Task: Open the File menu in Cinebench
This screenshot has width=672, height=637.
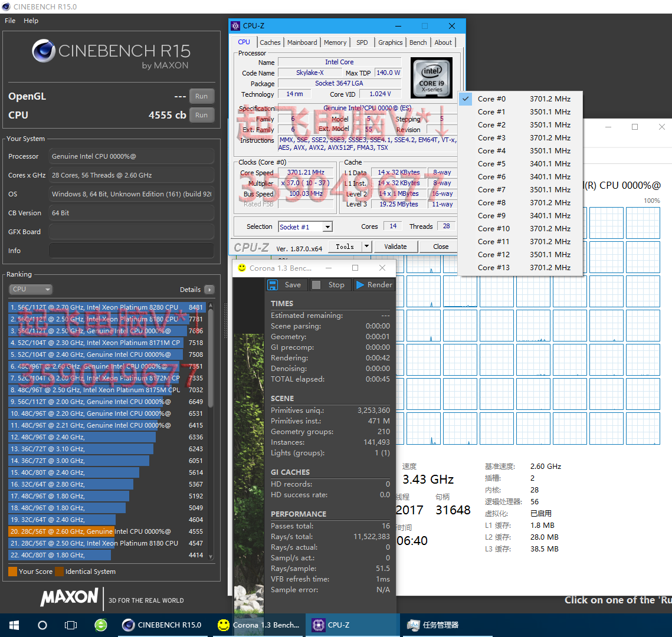Action: pyautogui.click(x=10, y=21)
